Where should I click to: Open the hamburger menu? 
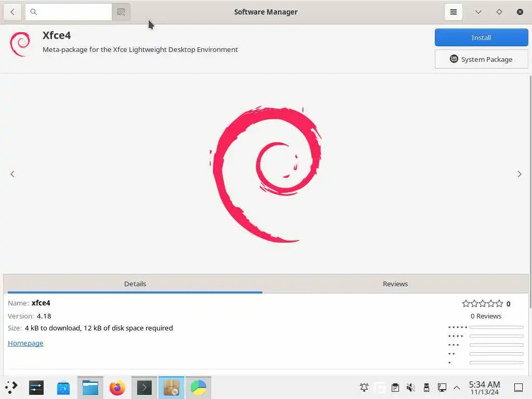click(x=453, y=12)
